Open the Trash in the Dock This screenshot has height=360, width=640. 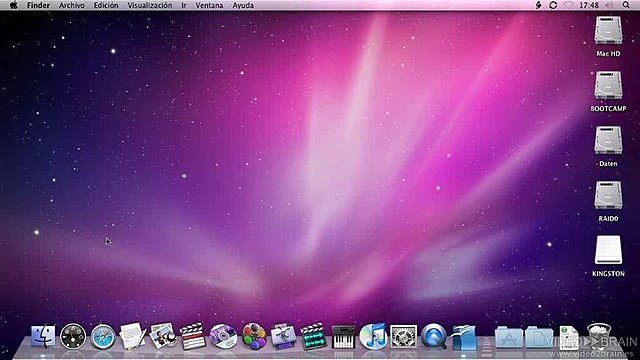[599, 336]
